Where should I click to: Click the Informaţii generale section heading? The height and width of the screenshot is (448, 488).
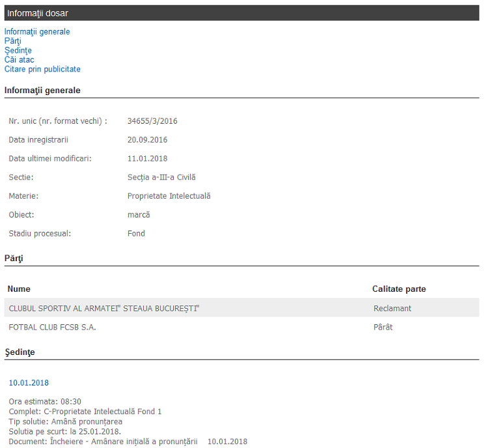point(42,91)
